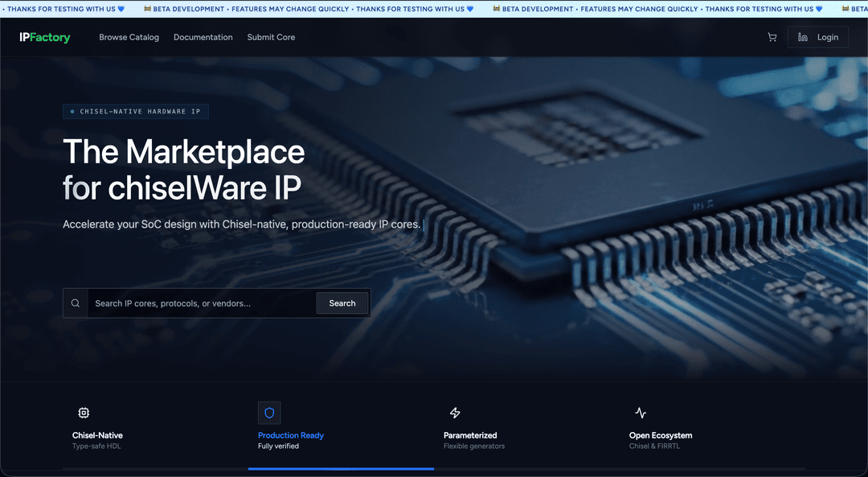Image resolution: width=868 pixels, height=477 pixels.
Task: Click the Login button icon
Action: (x=803, y=37)
